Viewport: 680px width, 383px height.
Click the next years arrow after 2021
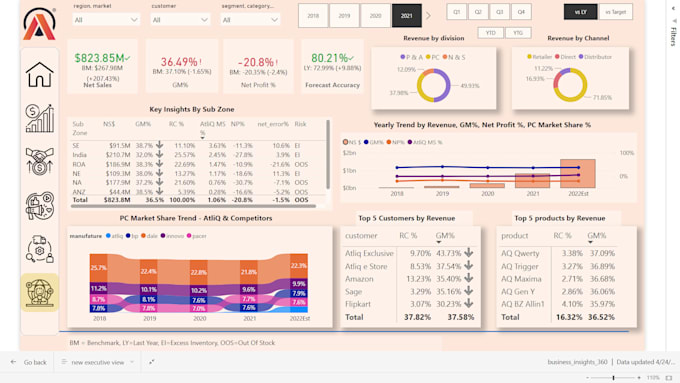tap(428, 16)
